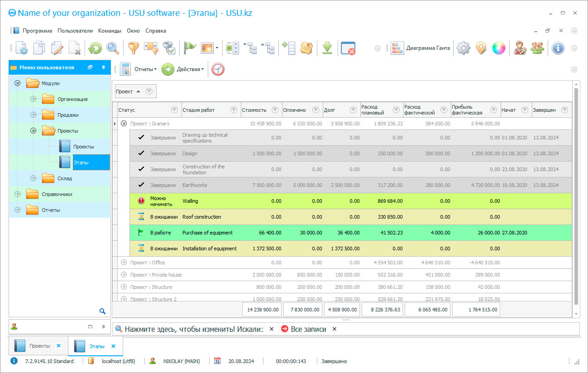Screen dimensions: 588x373
Task: Click the collapse all tree nodes icon
Action: point(268,48)
